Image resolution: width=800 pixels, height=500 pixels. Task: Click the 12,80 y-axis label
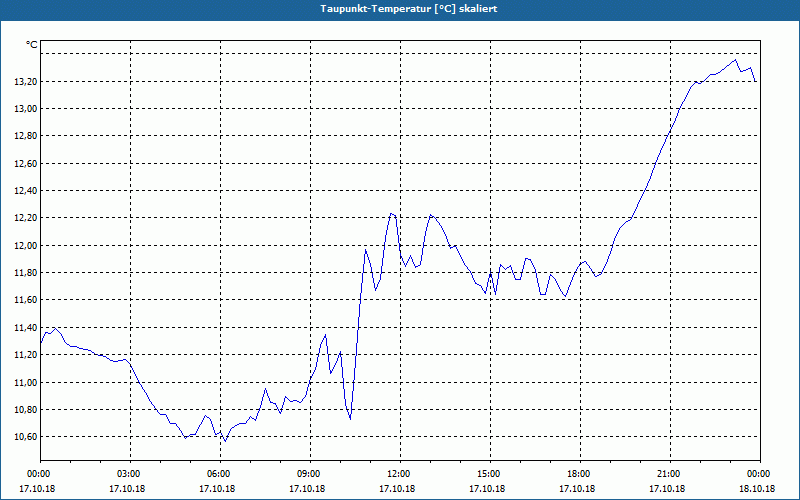25,136
